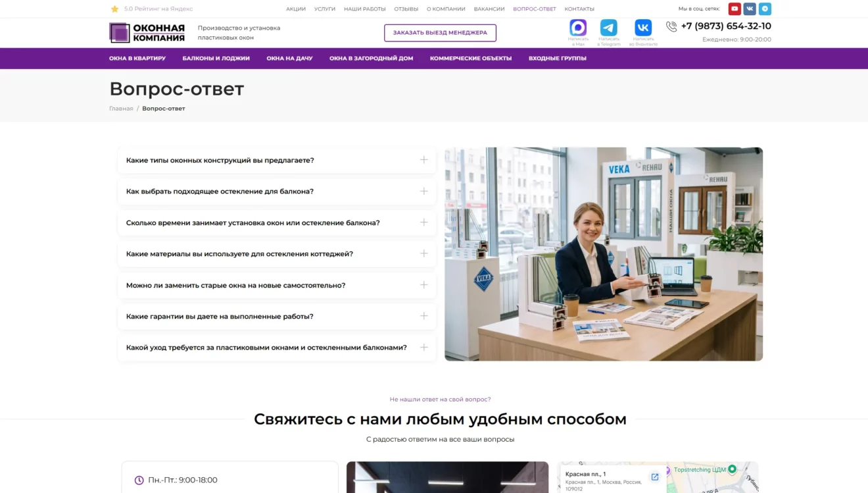Open the small Telegram icon after 'Мы в соц. сетях'
The width and height of the screenshot is (868, 493).
[x=765, y=9]
